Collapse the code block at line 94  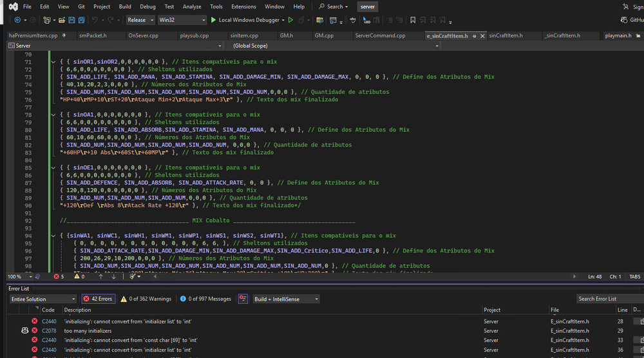coord(53,236)
